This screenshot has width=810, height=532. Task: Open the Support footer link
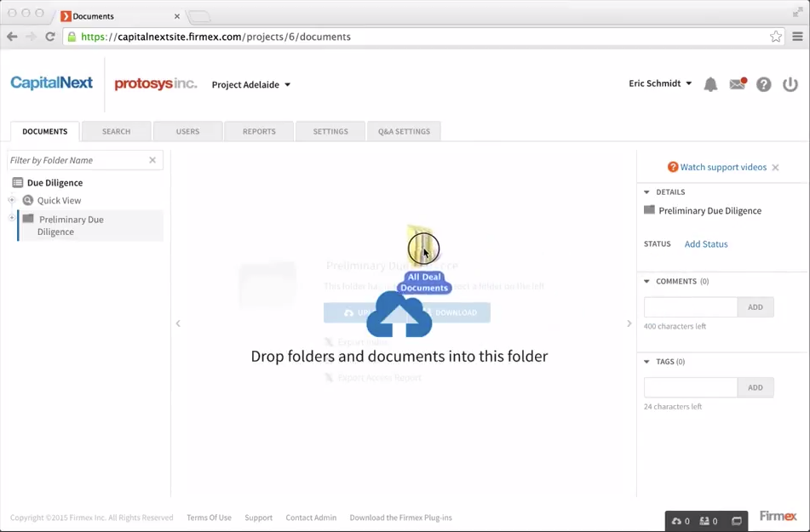258,518
